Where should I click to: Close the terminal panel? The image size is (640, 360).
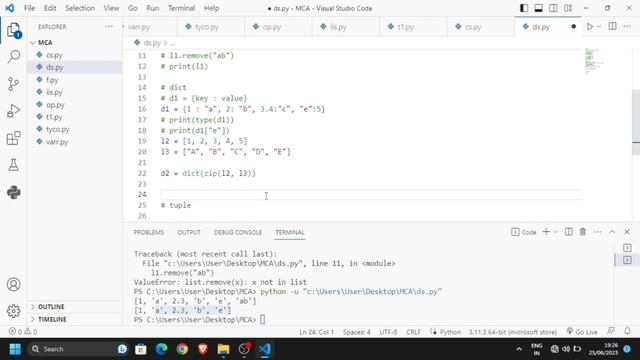(x=627, y=232)
